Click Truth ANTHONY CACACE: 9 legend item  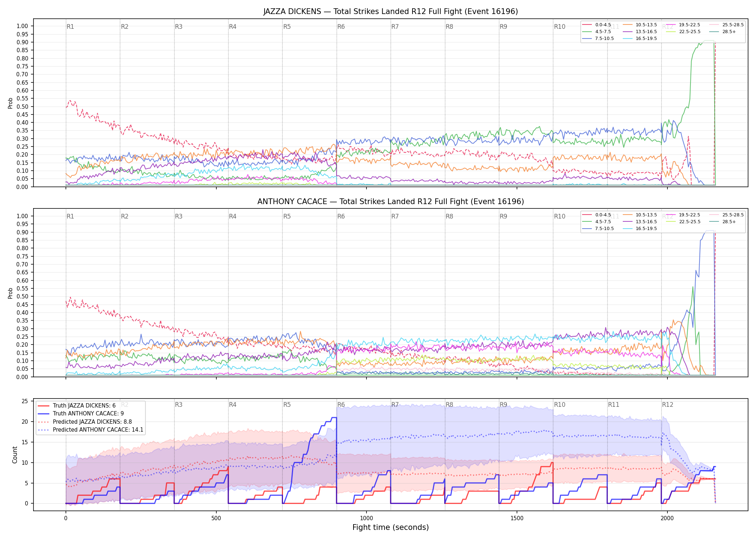[81, 414]
